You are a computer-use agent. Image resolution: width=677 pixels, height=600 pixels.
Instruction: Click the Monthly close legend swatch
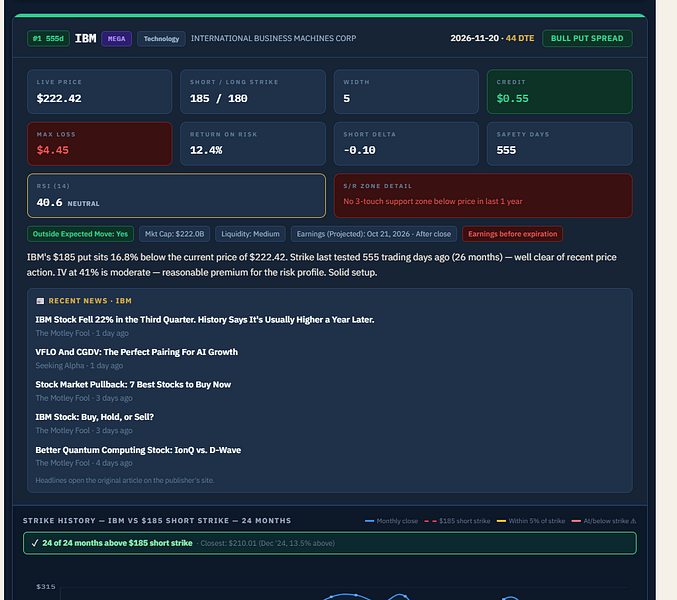click(x=369, y=521)
